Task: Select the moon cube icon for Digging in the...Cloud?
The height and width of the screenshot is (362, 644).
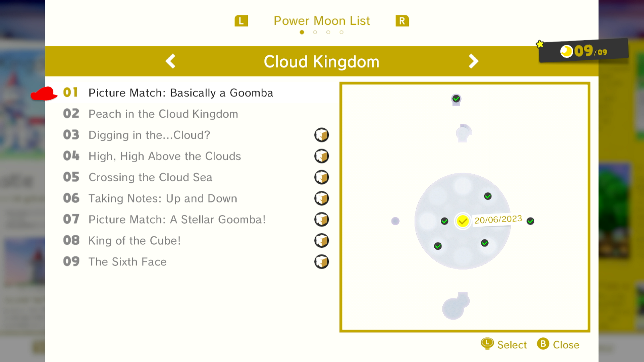Action: click(322, 135)
